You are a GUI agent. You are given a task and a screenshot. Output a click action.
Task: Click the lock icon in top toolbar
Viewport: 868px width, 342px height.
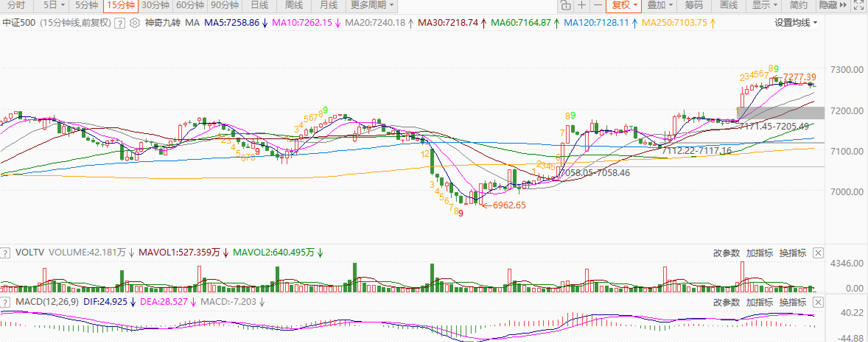point(566,5)
